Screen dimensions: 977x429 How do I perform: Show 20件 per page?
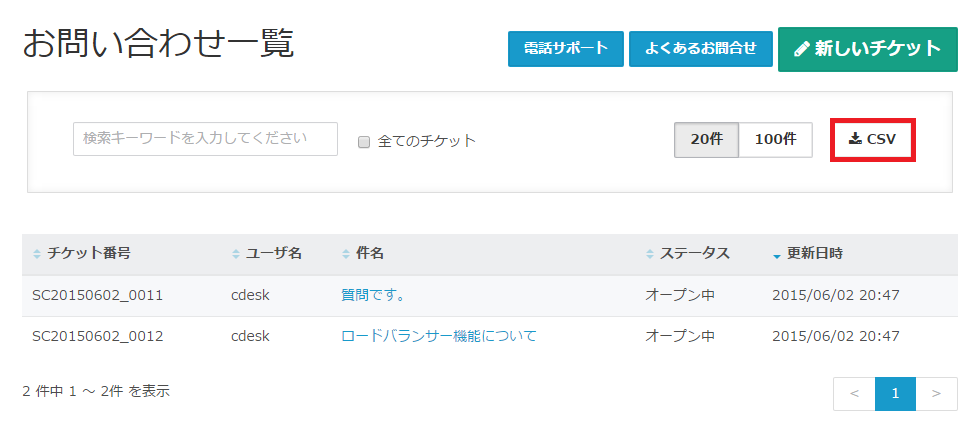coord(706,140)
